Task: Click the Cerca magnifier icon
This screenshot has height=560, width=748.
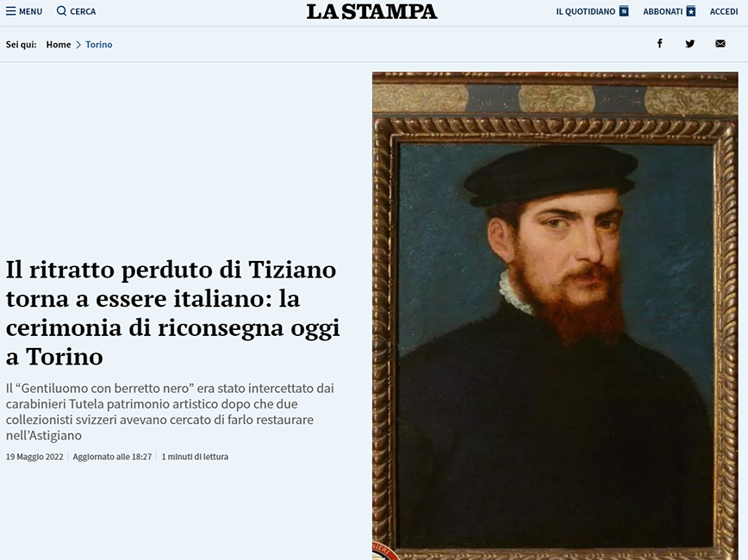Action: coord(61,10)
